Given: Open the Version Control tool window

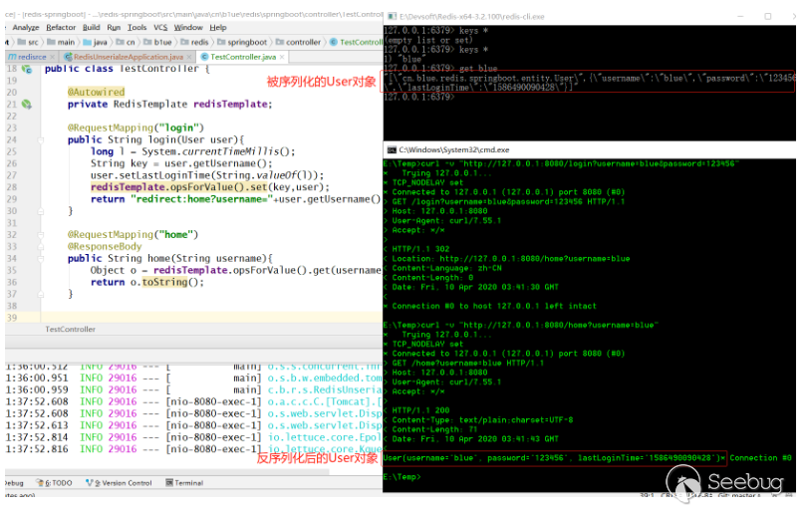Looking at the screenshot, I should (x=123, y=483).
